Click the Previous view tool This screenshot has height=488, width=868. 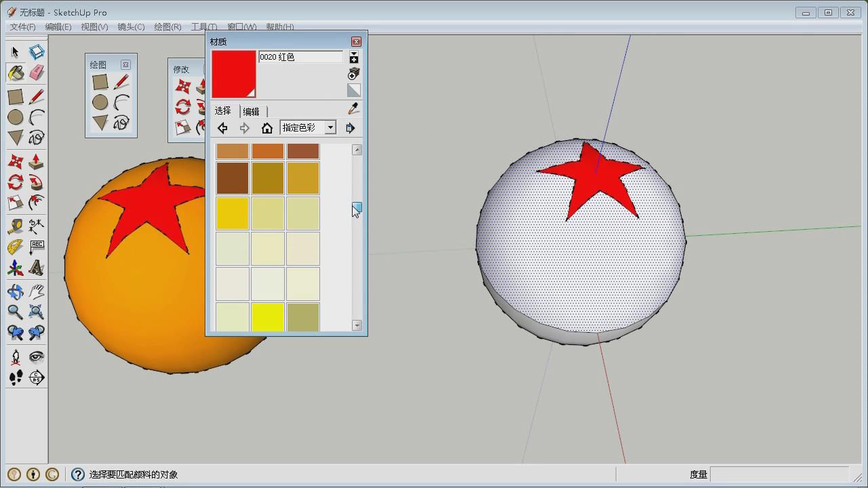(15, 333)
